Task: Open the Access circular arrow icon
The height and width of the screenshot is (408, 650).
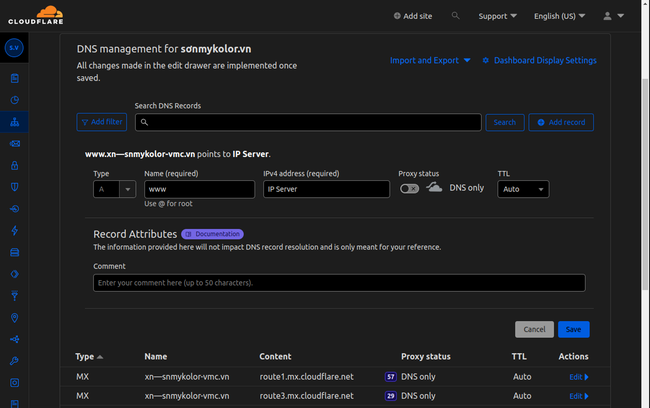Action: (x=15, y=209)
